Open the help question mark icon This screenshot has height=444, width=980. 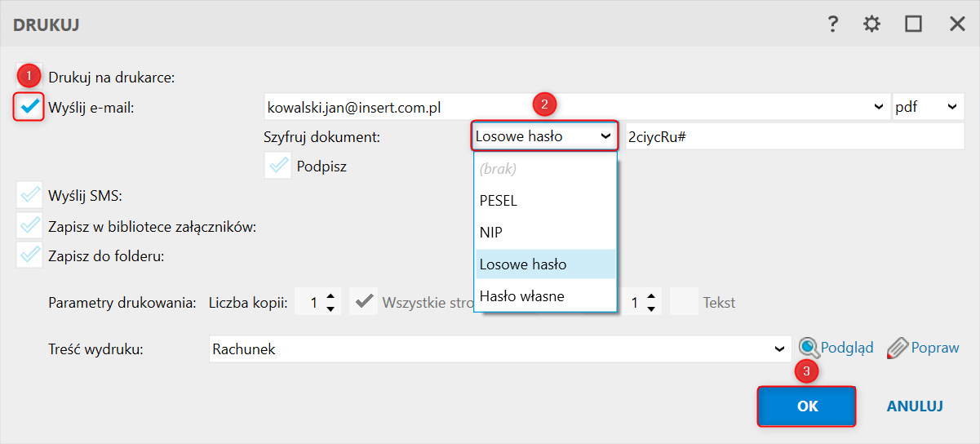pyautogui.click(x=832, y=24)
